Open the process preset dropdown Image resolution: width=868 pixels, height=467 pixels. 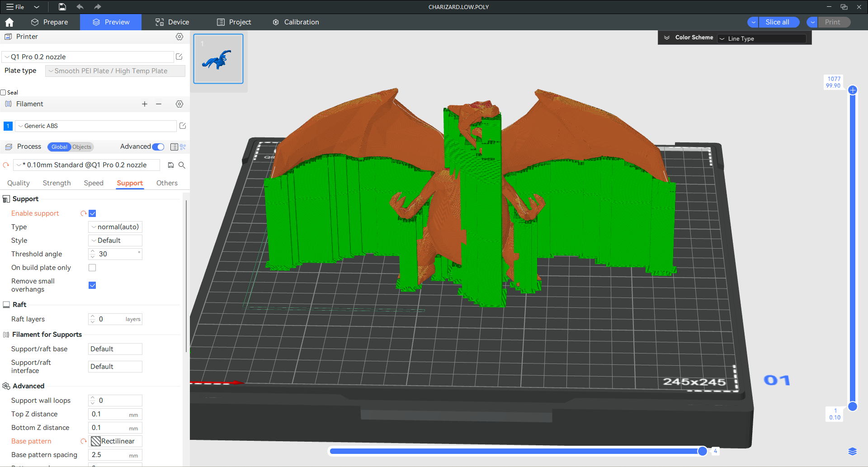(x=86, y=165)
